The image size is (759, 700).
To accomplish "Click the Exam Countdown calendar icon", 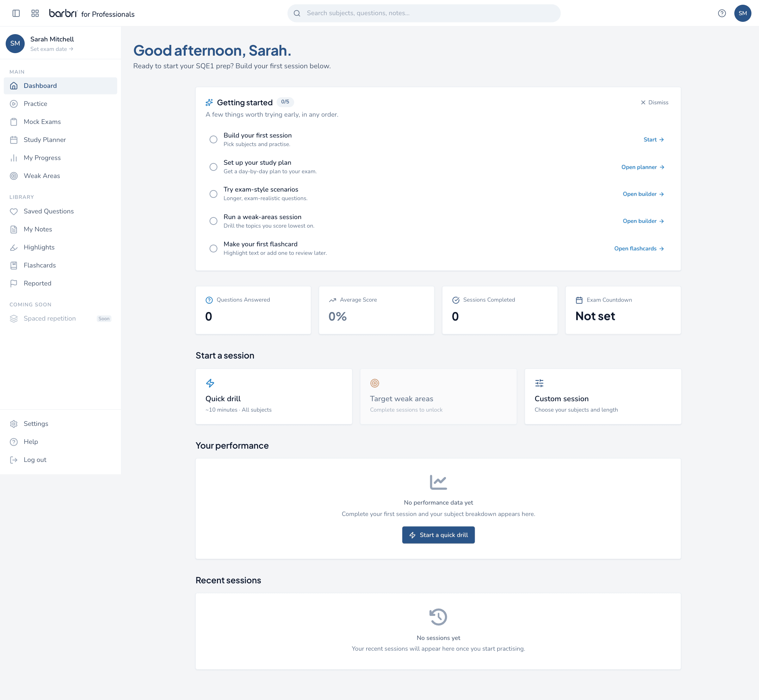I will tap(579, 300).
